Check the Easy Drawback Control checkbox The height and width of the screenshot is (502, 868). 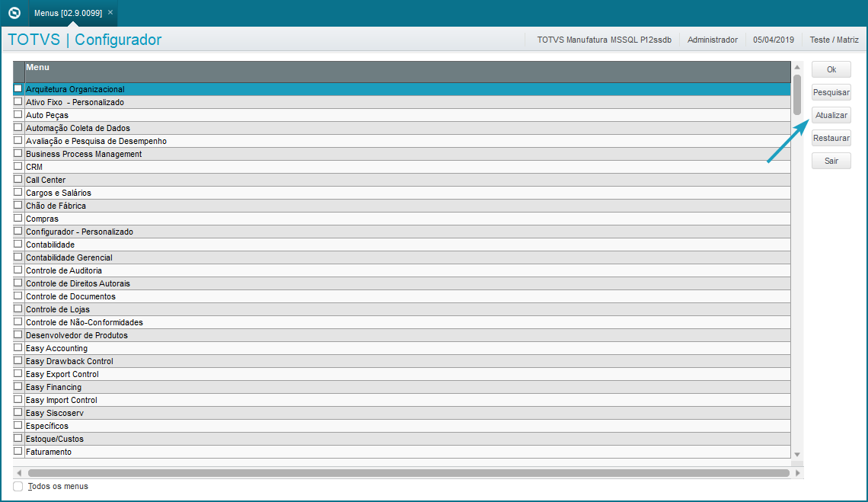18,361
